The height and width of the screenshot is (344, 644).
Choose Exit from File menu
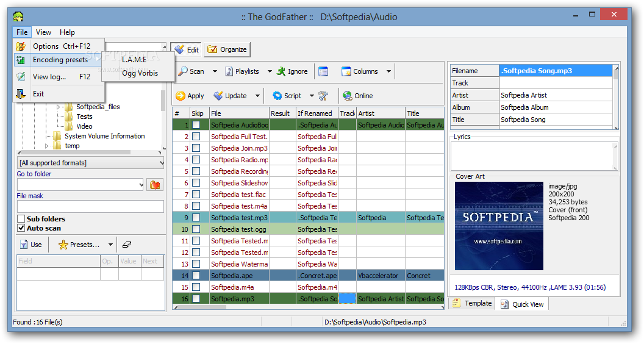59,94
